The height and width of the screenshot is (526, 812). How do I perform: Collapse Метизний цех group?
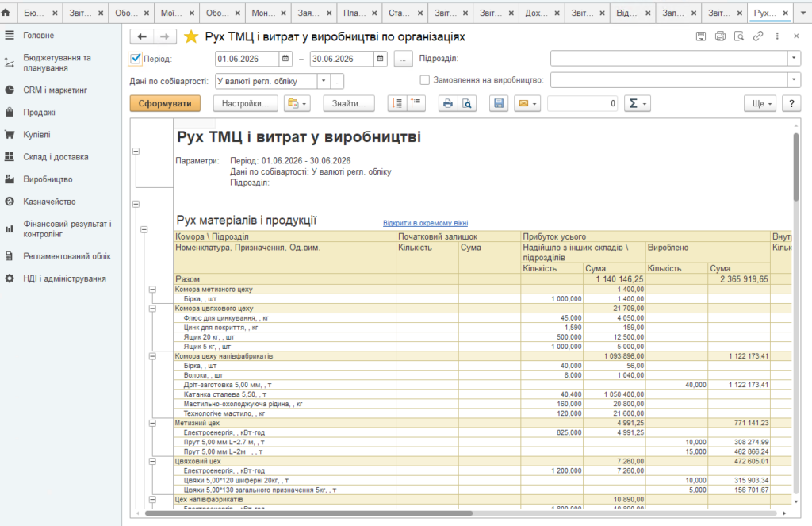[x=152, y=423]
